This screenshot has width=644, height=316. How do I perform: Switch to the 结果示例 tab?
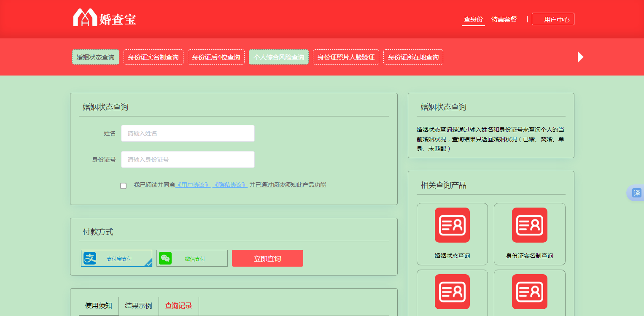138,306
